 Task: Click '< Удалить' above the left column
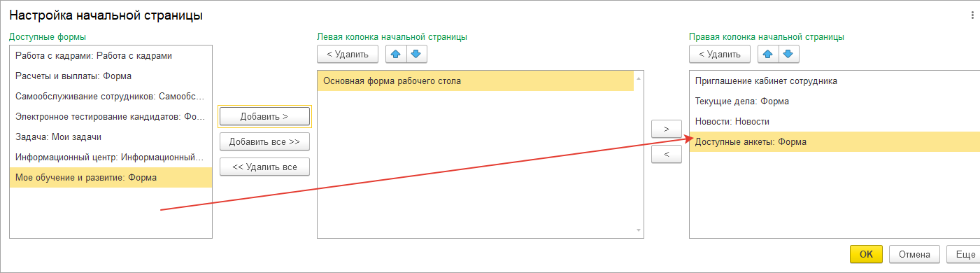[348, 54]
